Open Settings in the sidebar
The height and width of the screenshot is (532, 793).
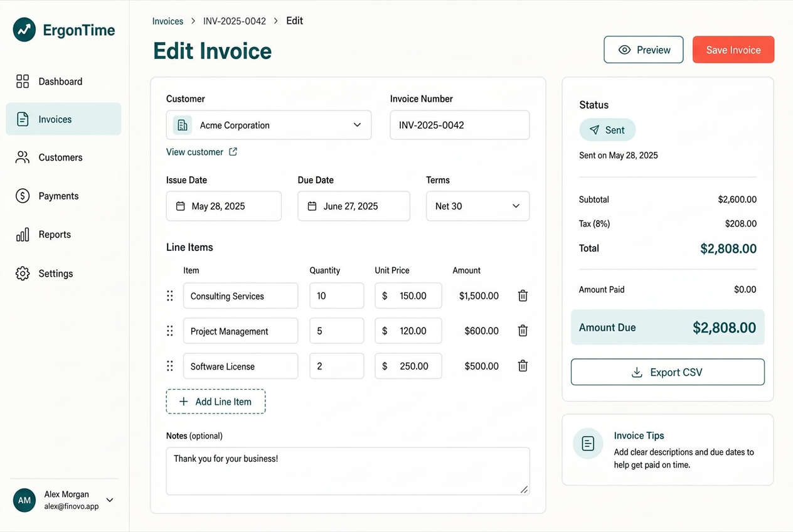pos(63,274)
